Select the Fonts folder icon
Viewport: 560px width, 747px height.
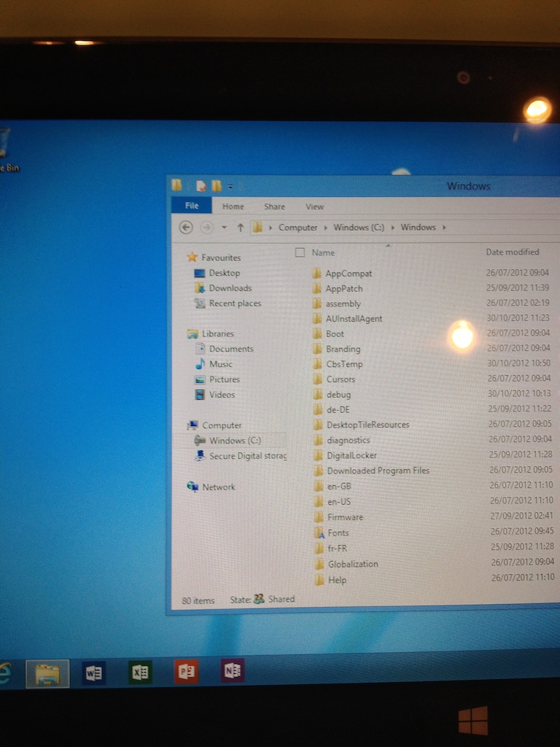(x=319, y=533)
